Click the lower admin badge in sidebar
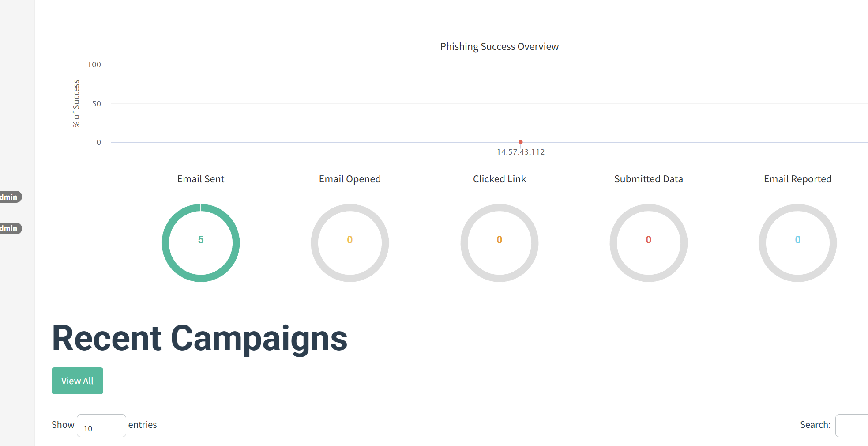This screenshot has width=868, height=446. (10, 228)
